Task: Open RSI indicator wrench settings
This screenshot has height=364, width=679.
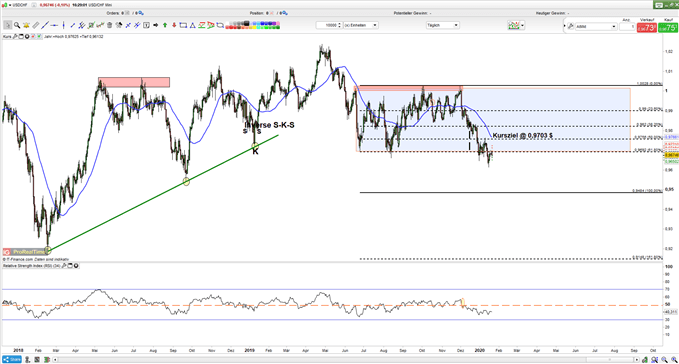Action: coord(64,266)
